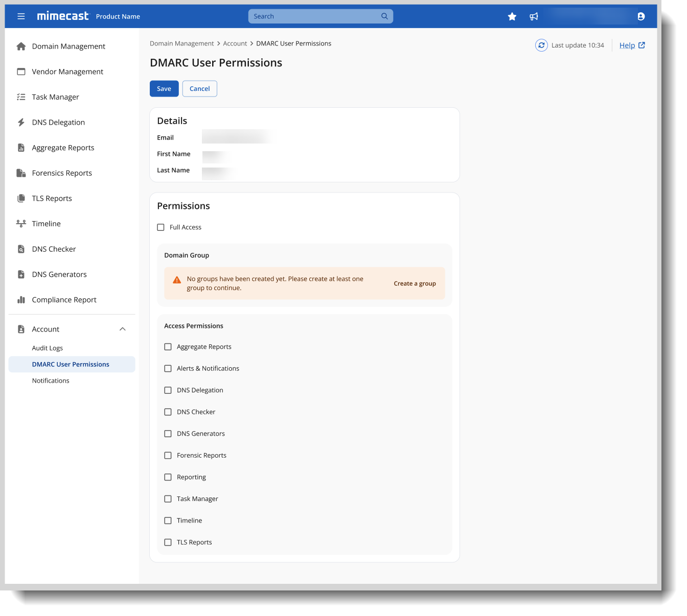Click the Help external link icon
The height and width of the screenshot is (616, 687).
click(642, 45)
